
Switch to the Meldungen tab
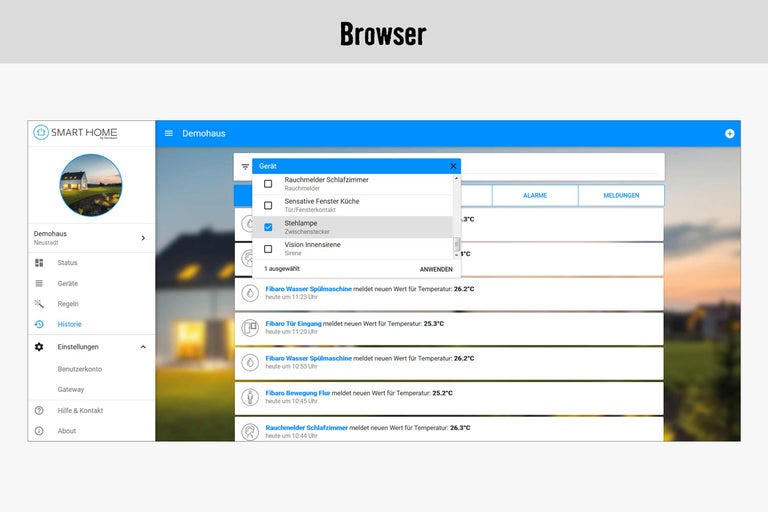(x=621, y=195)
